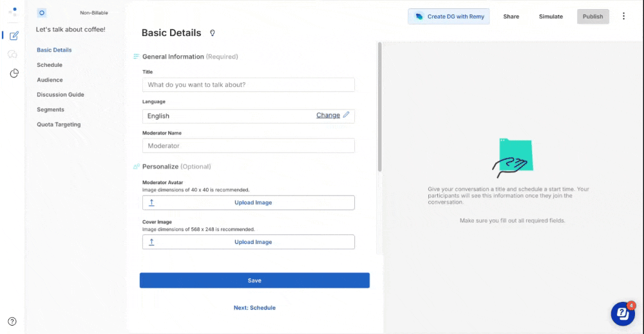Click the app logo at top left
Screen dimensions: 644x334
click(x=13, y=11)
